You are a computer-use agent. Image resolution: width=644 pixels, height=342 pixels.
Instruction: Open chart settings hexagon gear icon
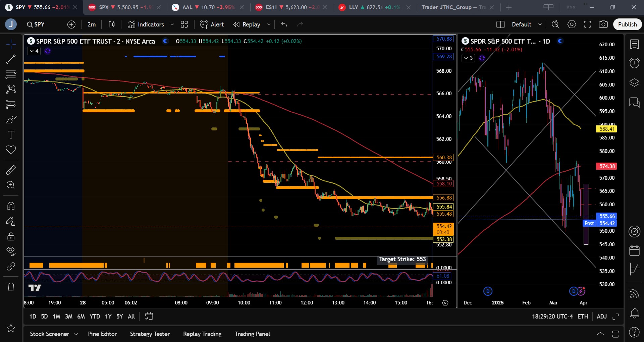click(572, 24)
